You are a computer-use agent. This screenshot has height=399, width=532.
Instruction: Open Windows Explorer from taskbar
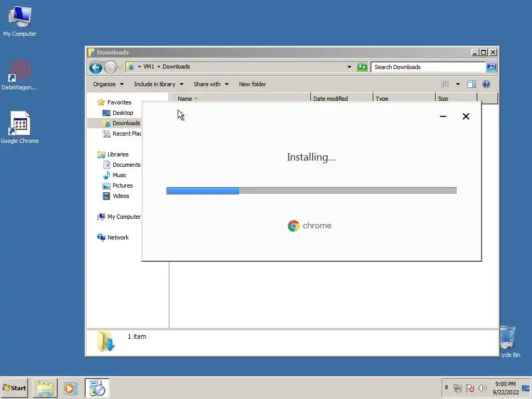pyautogui.click(x=45, y=388)
